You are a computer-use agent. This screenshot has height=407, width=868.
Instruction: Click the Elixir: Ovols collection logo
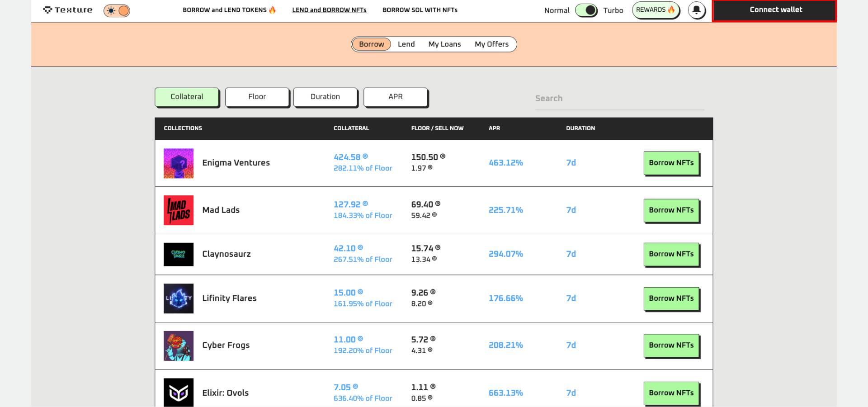(x=179, y=393)
